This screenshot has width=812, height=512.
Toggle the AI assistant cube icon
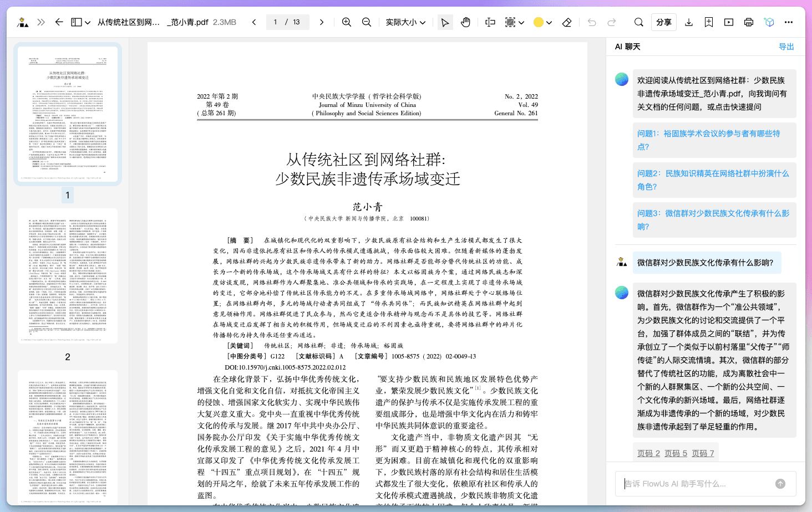tap(769, 22)
